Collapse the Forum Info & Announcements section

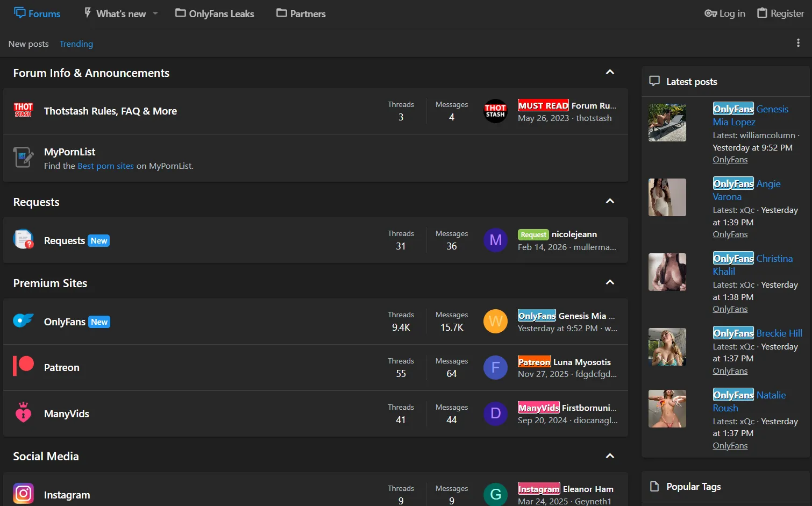(x=610, y=73)
